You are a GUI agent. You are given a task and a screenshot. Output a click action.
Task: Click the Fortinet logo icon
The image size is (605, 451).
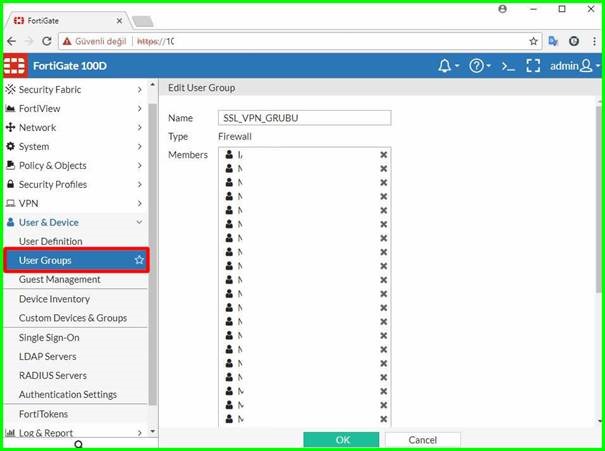(x=15, y=66)
